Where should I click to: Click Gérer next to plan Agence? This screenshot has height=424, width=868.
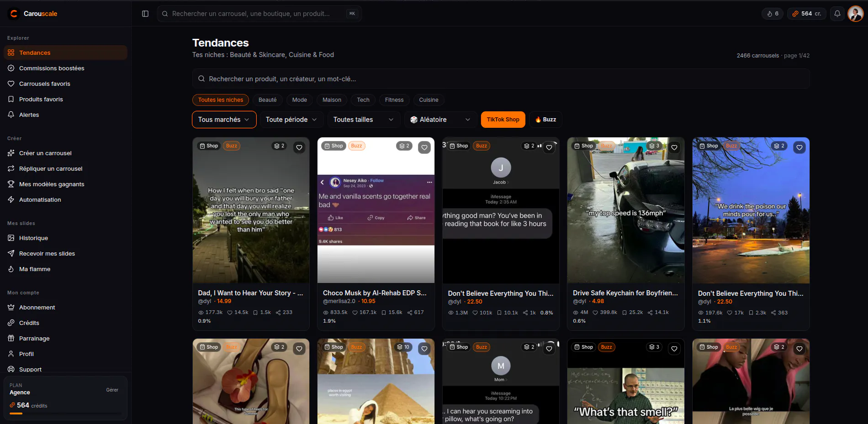point(112,390)
